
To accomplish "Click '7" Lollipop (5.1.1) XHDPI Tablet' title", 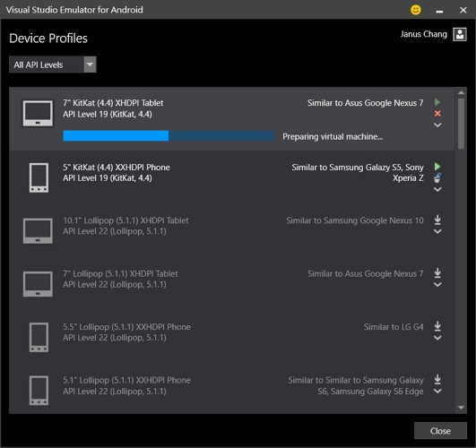I will click(120, 274).
